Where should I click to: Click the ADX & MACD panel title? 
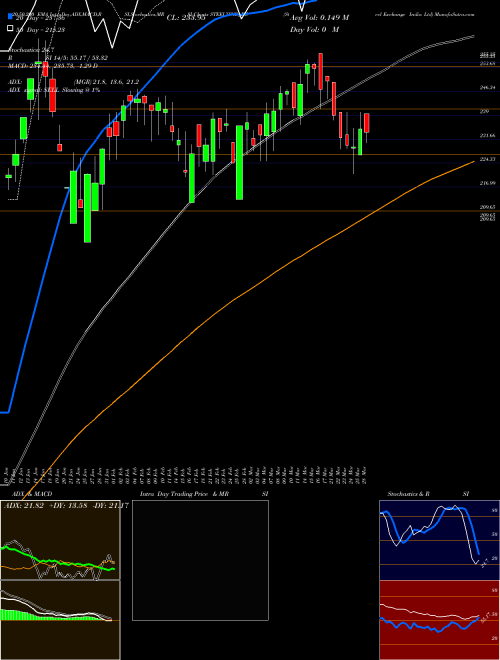pyautogui.click(x=32, y=494)
